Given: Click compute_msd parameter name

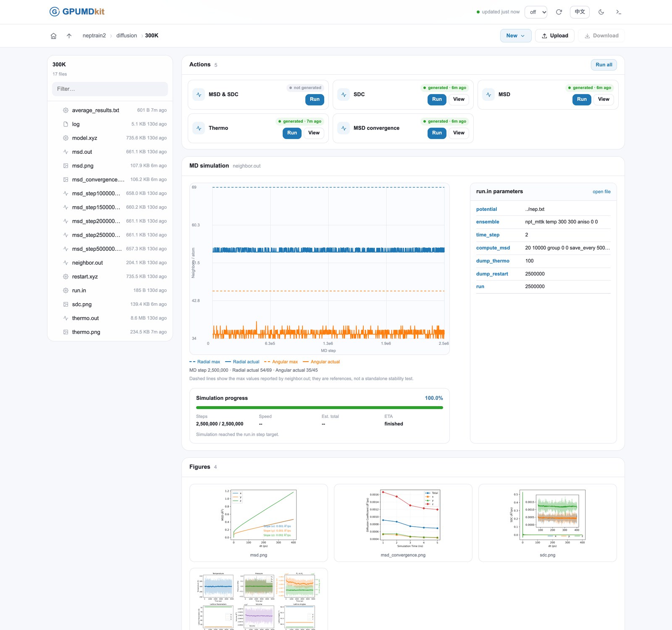Looking at the screenshot, I should 493,248.
